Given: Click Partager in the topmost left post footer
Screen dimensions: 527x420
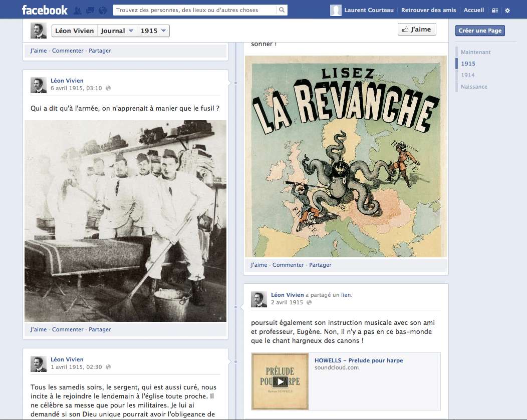Looking at the screenshot, I should click(100, 51).
